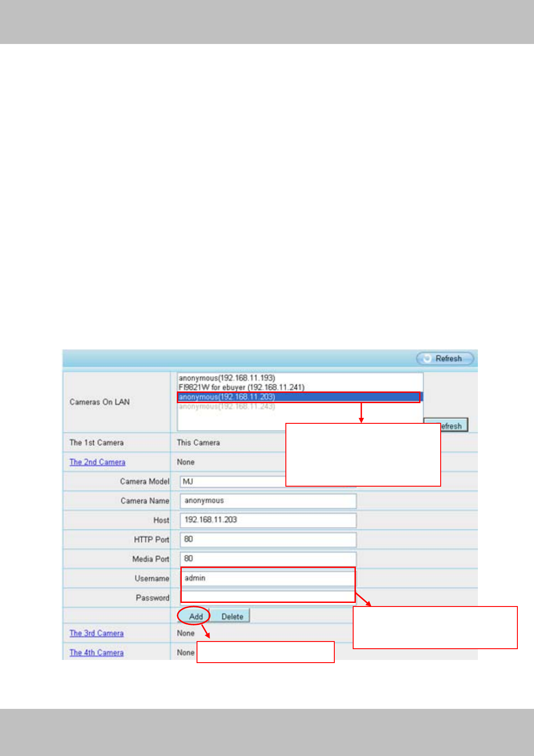
Task: Select anonymous(192.168.11.243) in camera list
Action: coord(227,407)
